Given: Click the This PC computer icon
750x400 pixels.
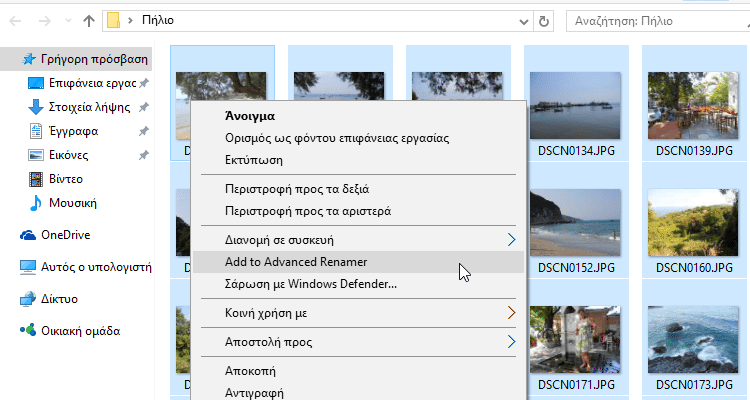Looking at the screenshot, I should pyautogui.click(x=28, y=267).
